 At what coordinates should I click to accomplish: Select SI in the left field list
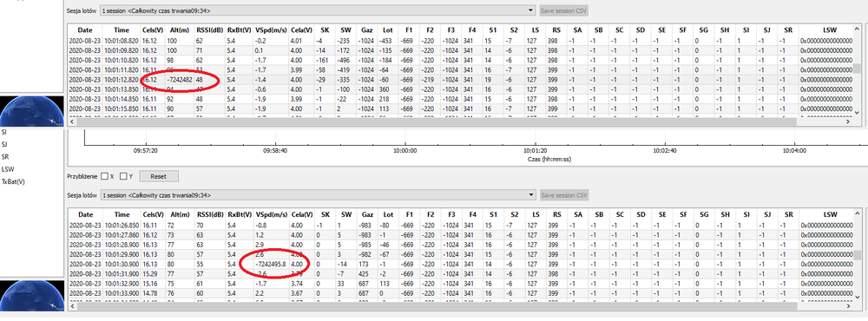point(4,133)
